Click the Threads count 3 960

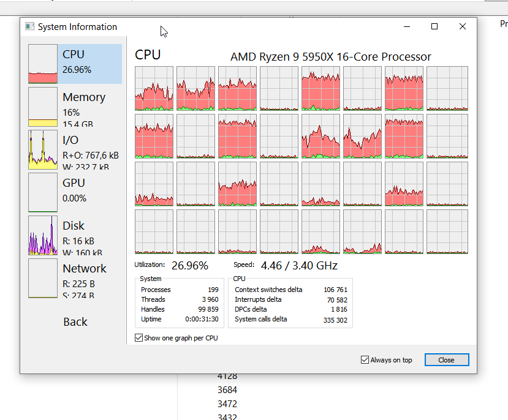(210, 299)
